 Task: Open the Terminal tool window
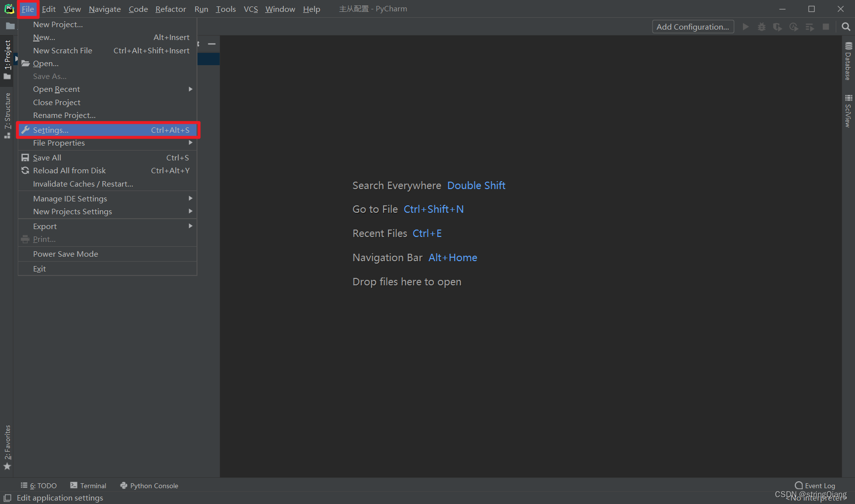point(88,486)
